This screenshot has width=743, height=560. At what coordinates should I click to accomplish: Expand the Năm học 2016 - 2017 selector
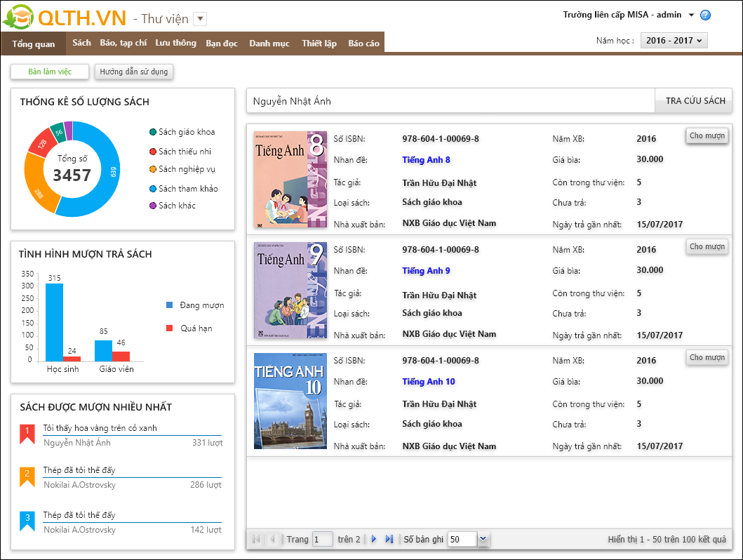click(674, 41)
